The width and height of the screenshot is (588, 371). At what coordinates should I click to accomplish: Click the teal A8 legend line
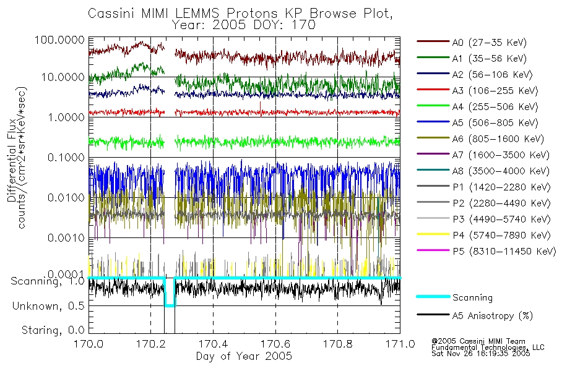tap(433, 170)
